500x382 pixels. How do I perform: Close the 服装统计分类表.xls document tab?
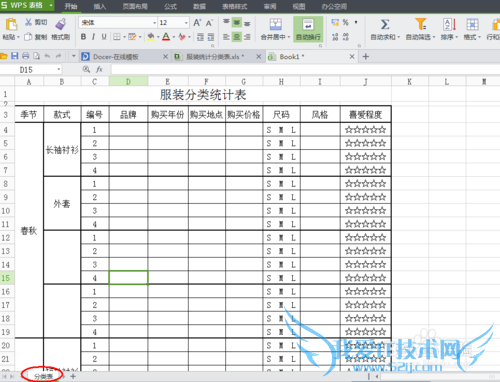[258, 57]
